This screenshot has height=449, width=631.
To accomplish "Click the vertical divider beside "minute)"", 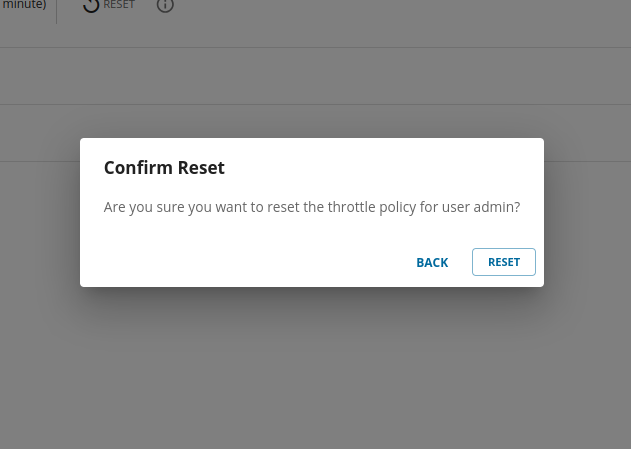I will (57, 8).
